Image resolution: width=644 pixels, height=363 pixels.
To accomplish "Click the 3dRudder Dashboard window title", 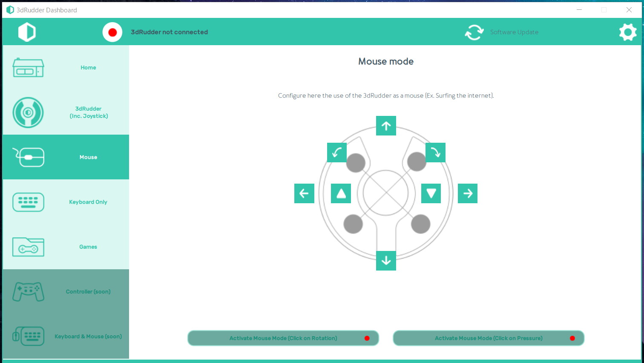I will [47, 10].
